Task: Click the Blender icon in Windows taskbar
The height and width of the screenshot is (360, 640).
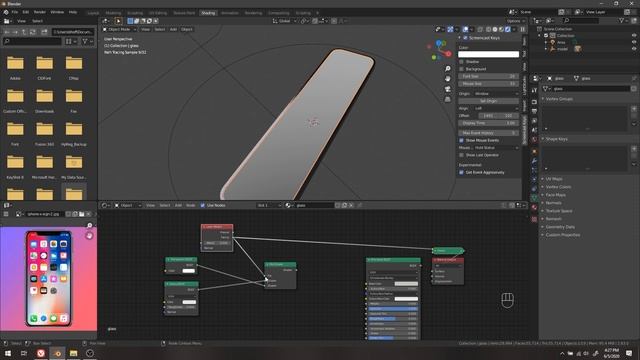Action: click(57, 353)
